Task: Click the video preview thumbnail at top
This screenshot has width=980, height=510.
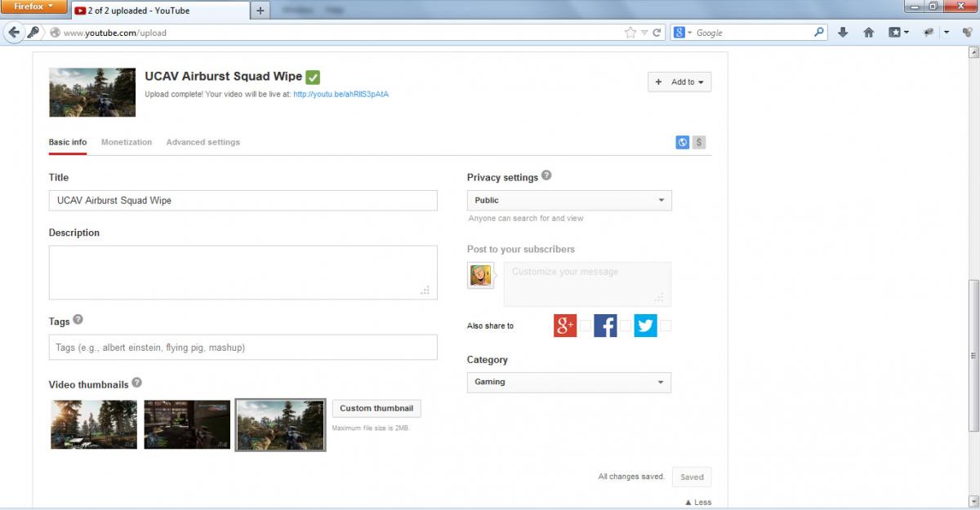Action: coord(92,92)
